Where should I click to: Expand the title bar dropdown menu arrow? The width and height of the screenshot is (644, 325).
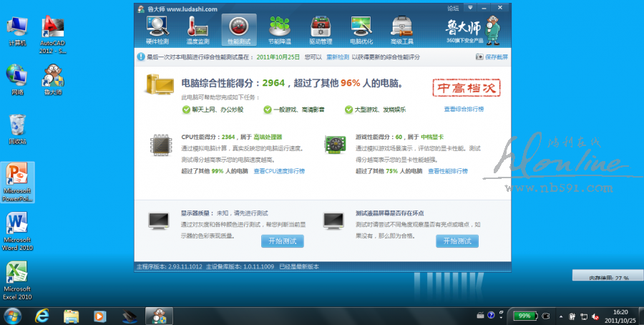tap(470, 8)
